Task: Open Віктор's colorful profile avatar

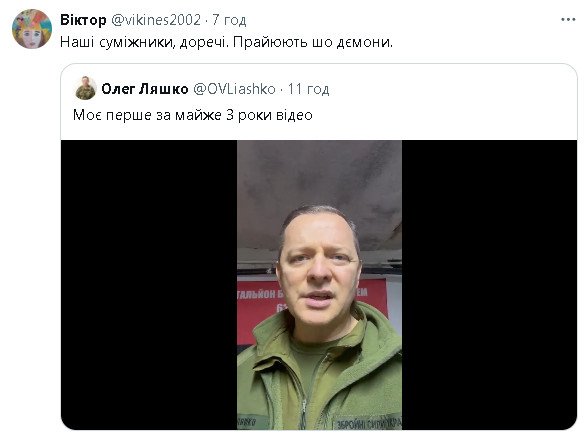Action: point(32,29)
